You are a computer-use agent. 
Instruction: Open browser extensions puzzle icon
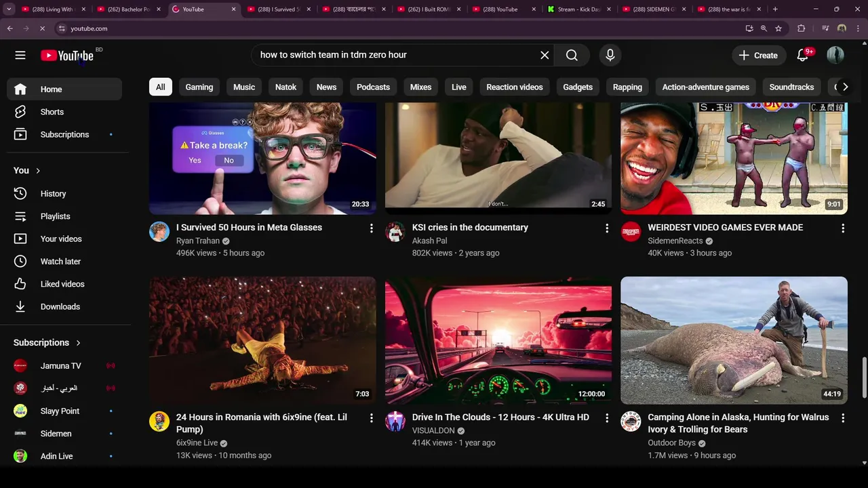pyautogui.click(x=802, y=28)
